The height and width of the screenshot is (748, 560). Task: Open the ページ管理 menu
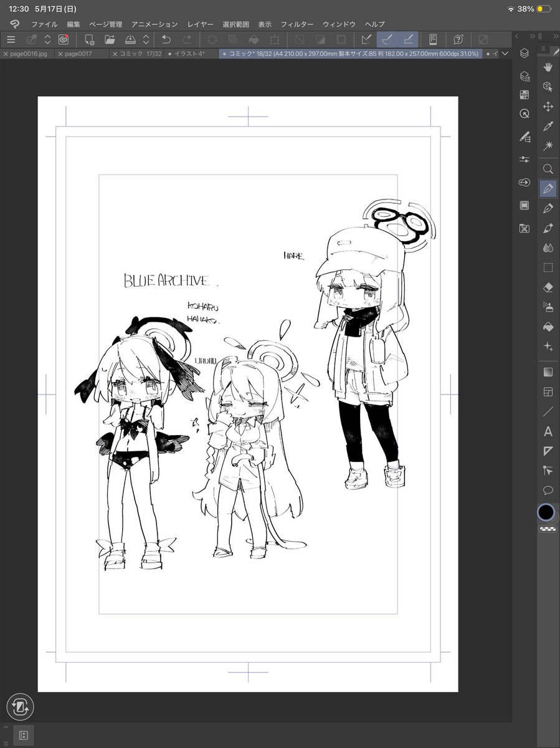pos(106,24)
